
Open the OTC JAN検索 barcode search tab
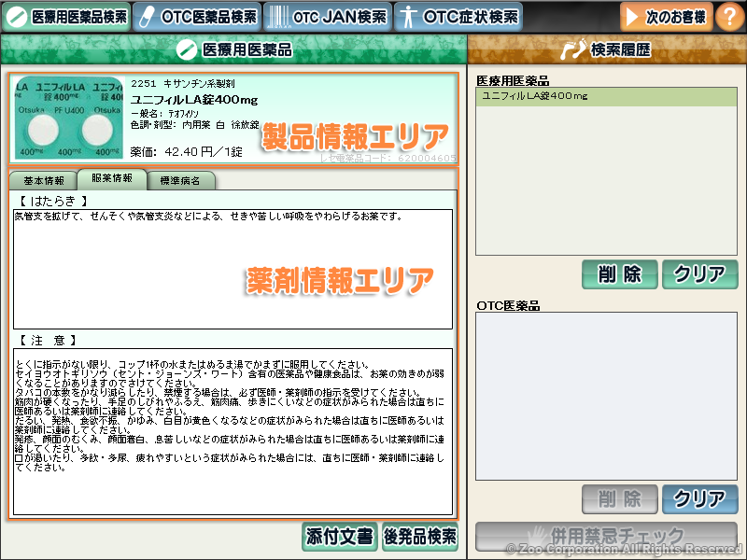(328, 17)
